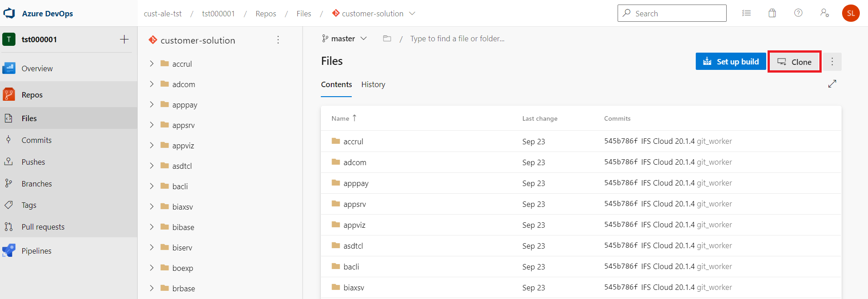The image size is (868, 299).
Task: Open more actions next to Clone
Action: click(832, 62)
